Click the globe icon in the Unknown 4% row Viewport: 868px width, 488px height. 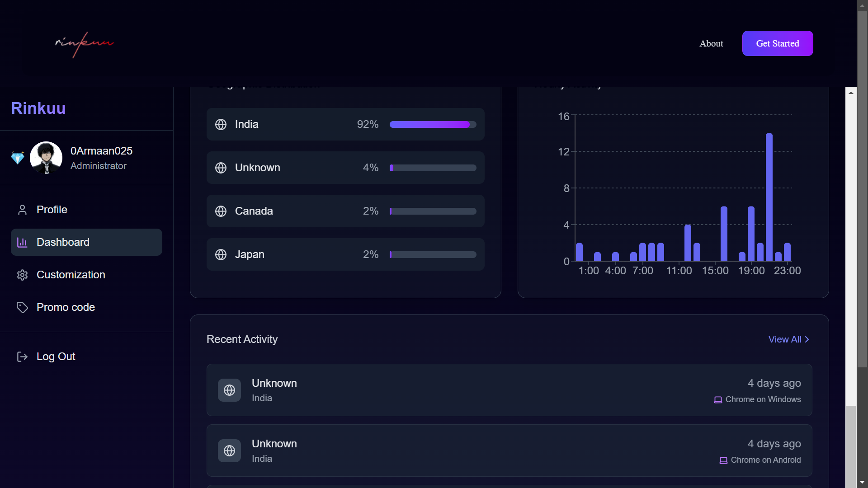pos(221,168)
